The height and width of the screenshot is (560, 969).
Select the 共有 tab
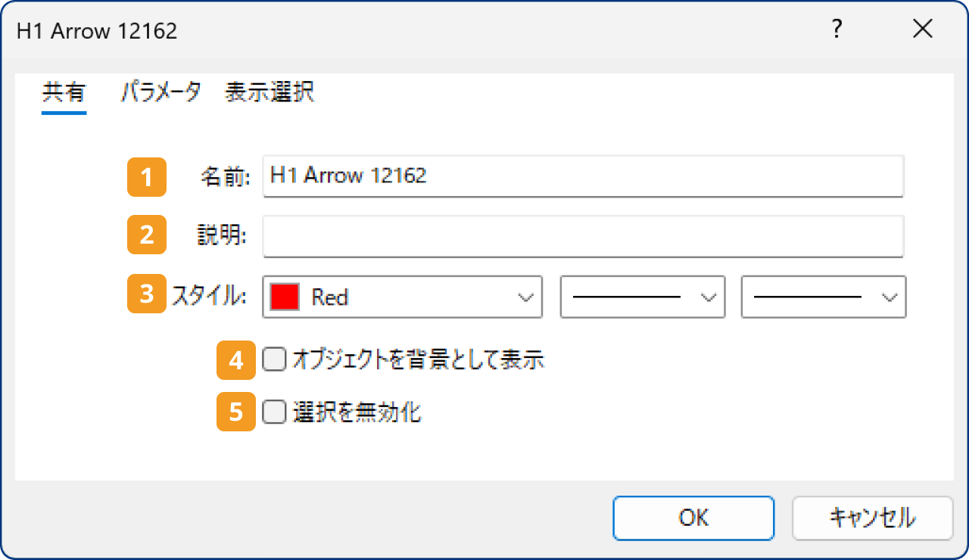tap(64, 92)
